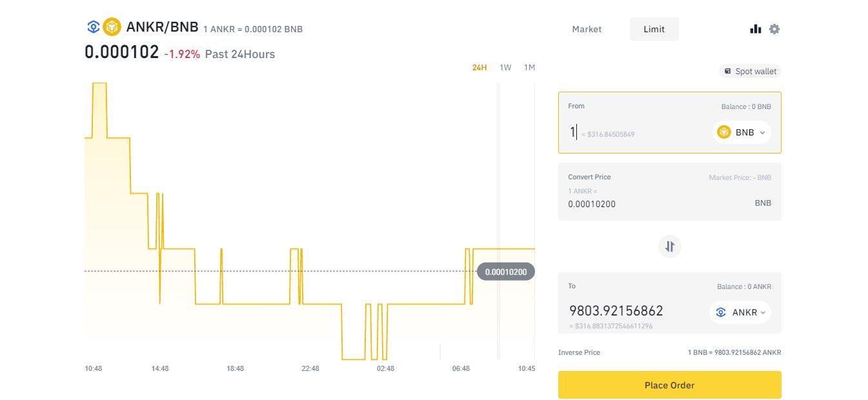Click the BNB icon in From field
This screenshot has height=400, width=868.
click(724, 132)
